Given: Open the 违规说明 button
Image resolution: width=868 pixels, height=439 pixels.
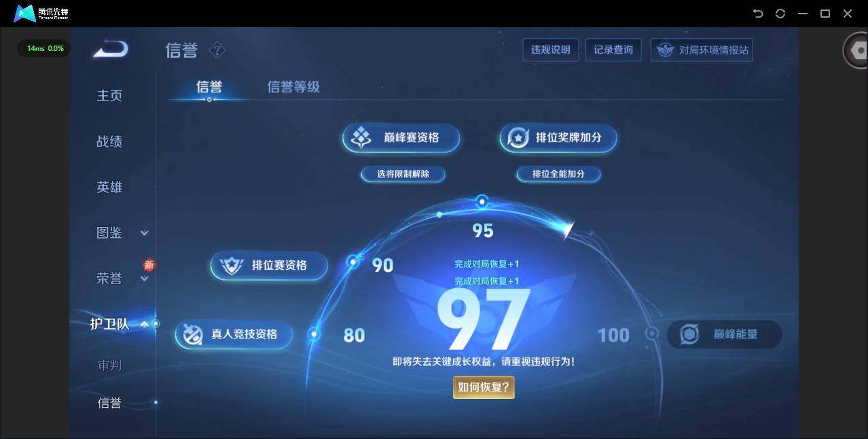Looking at the screenshot, I should pos(550,50).
